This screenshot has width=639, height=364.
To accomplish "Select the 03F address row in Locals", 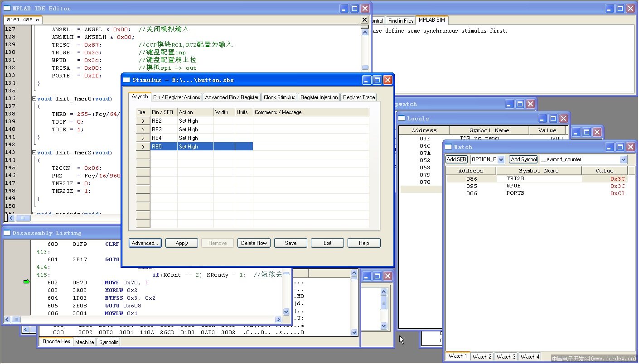I will [x=425, y=139].
